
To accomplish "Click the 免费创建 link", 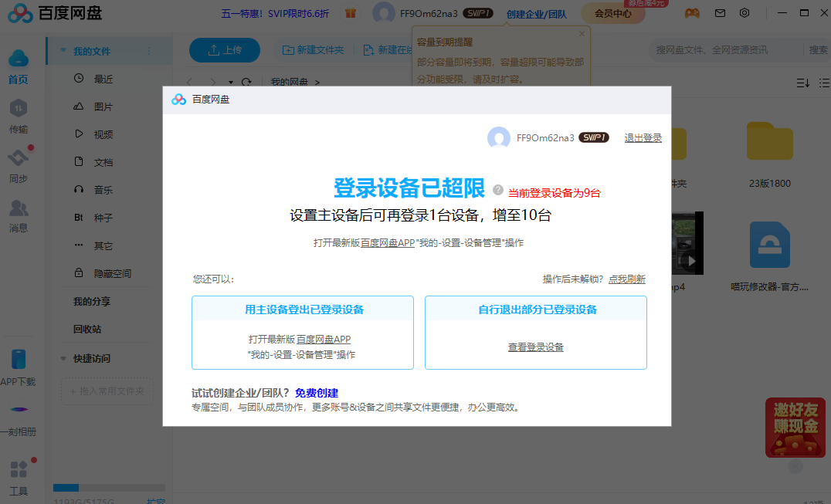I will tap(317, 393).
